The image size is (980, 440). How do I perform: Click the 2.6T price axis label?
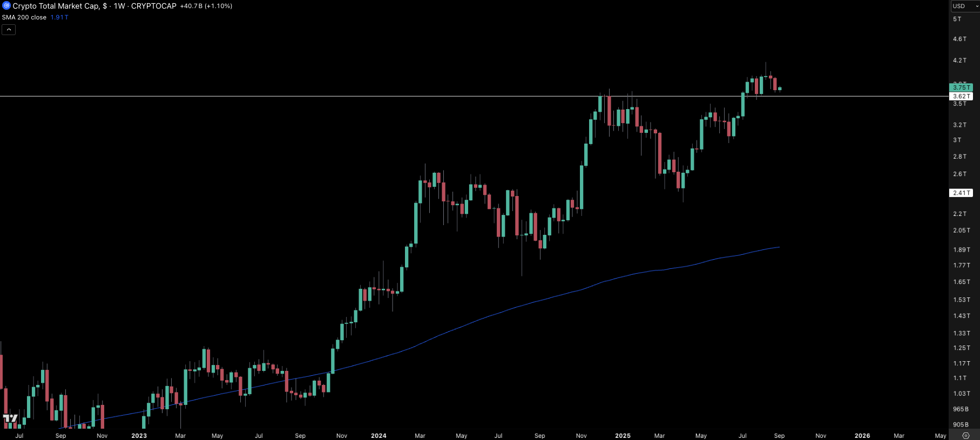coord(959,174)
